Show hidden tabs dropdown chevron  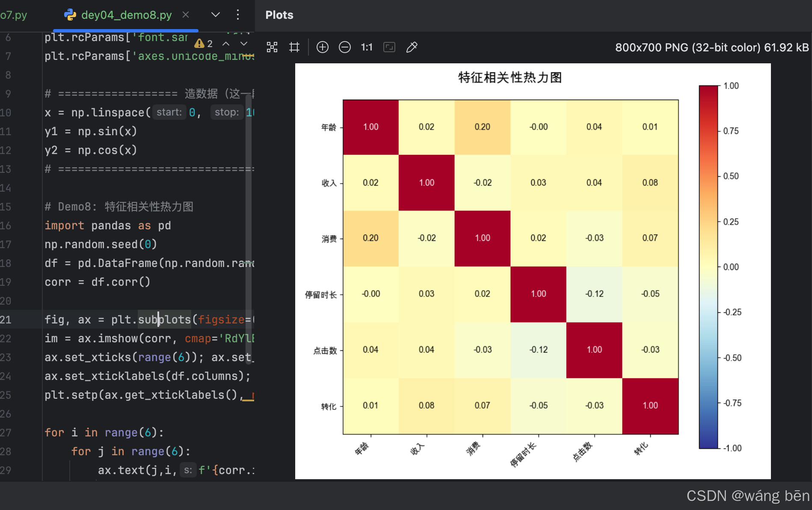(x=216, y=15)
